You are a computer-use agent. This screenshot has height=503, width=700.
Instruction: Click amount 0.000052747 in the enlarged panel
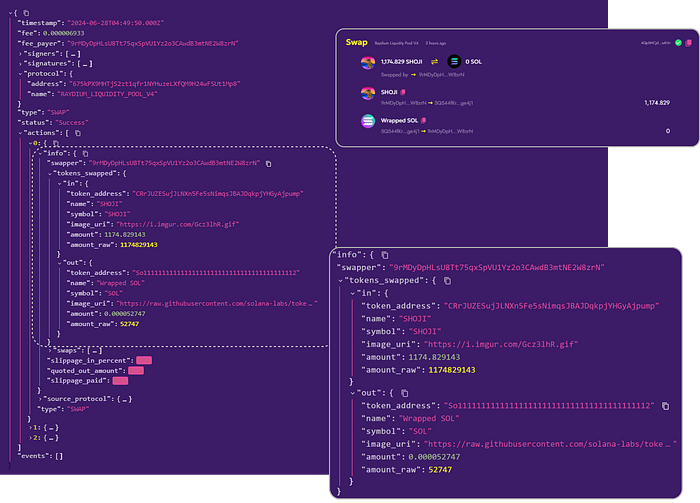coord(434,457)
